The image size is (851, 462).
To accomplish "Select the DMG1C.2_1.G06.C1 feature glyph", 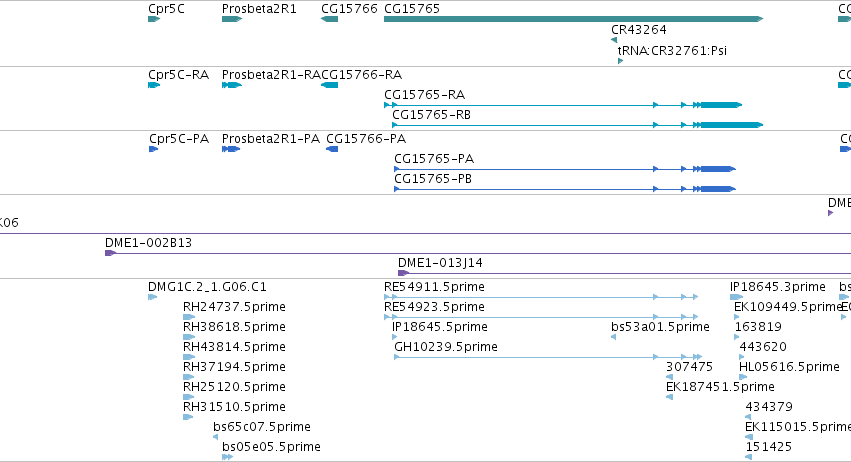I will coord(153,297).
